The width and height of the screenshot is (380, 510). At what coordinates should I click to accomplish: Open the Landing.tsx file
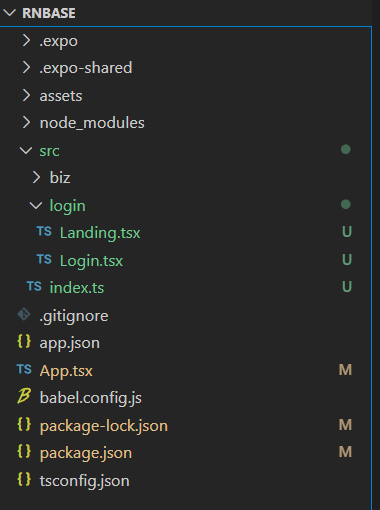[100, 233]
